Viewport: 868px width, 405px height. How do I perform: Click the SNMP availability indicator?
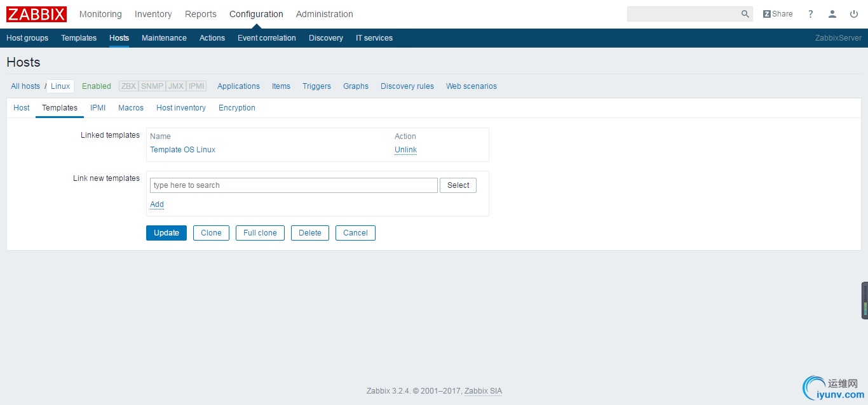pyautogui.click(x=152, y=86)
